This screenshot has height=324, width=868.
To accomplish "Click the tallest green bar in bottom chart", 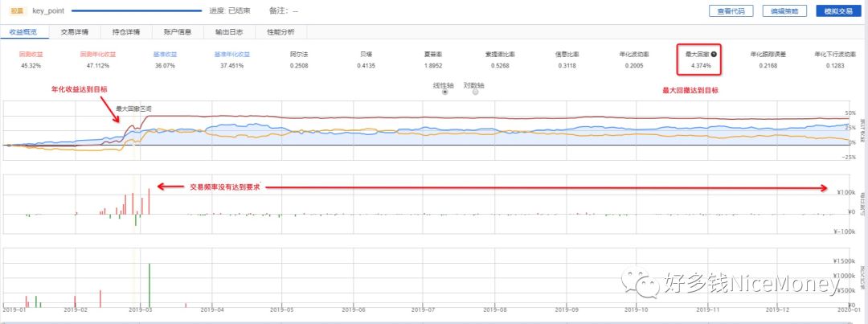I will pos(149,285).
